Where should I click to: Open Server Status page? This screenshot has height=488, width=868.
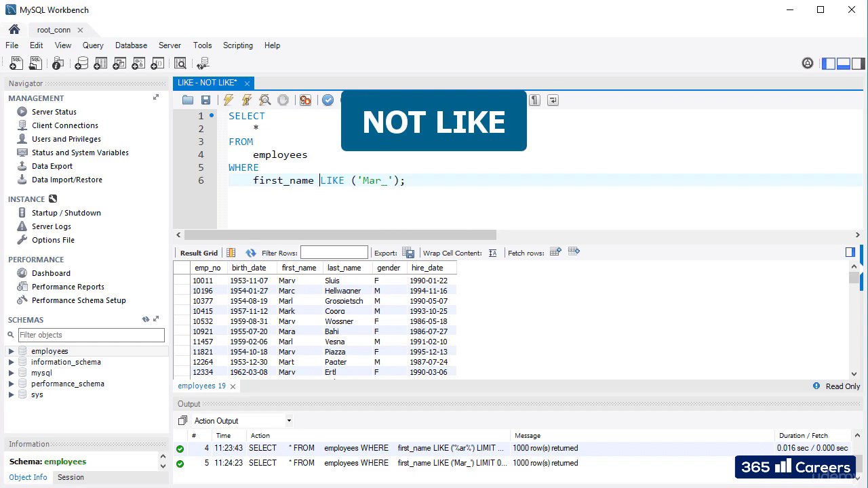click(54, 112)
